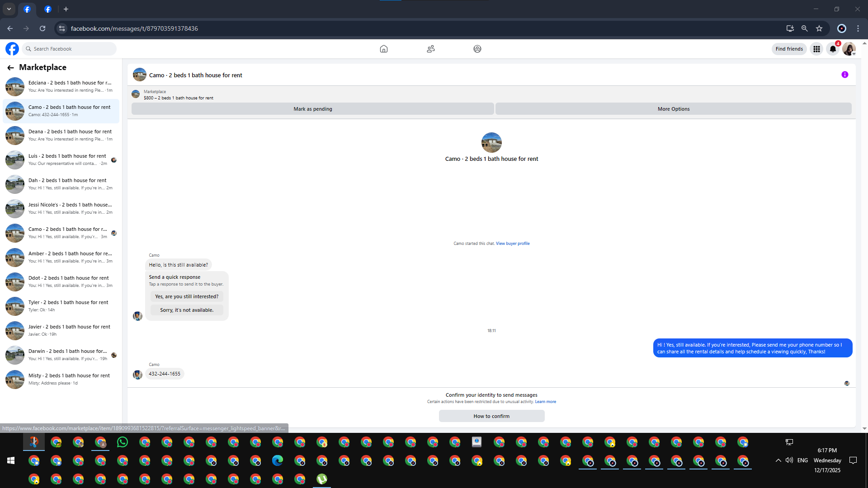Open the Edciana conversation in the list
The height and width of the screenshot is (488, 868).
coord(61,86)
